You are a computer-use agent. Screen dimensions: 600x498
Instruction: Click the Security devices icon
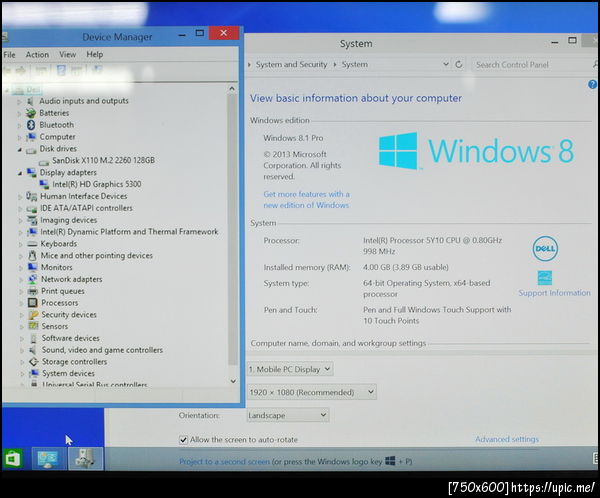tap(33, 315)
